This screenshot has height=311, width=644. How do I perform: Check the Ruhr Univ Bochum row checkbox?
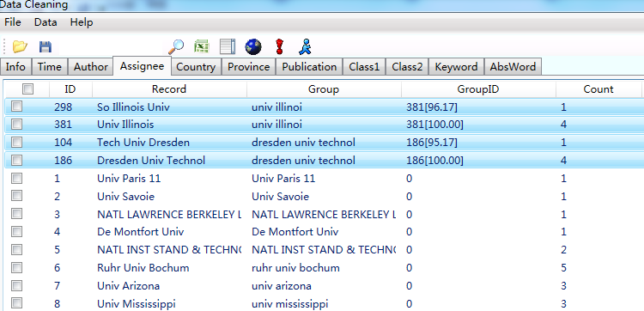17,268
